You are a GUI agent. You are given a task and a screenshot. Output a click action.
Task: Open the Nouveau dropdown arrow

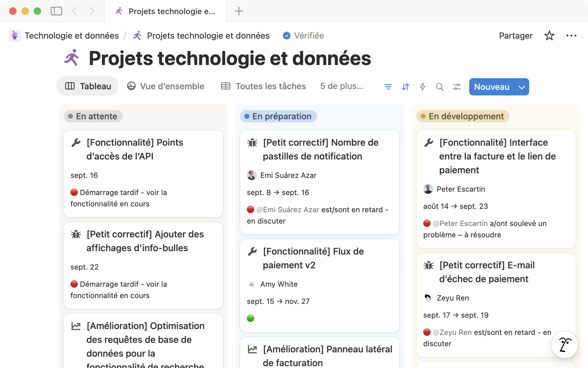(521, 87)
